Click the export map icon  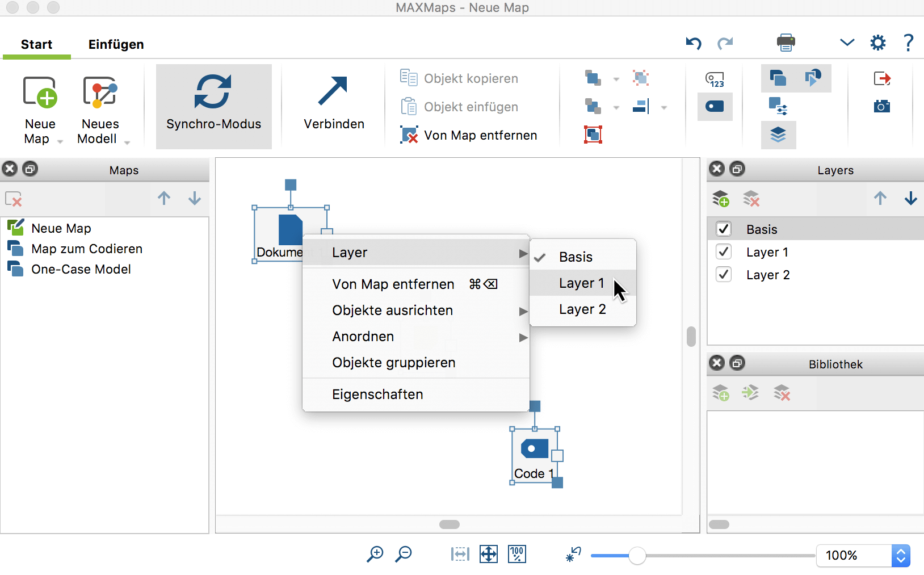[x=882, y=78]
